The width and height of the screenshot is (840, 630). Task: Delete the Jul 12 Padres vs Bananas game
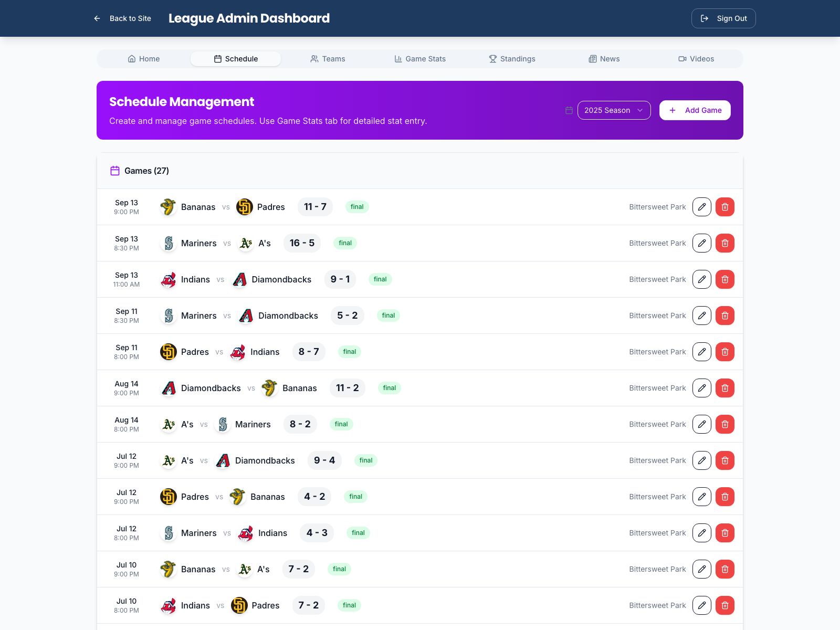[725, 496]
